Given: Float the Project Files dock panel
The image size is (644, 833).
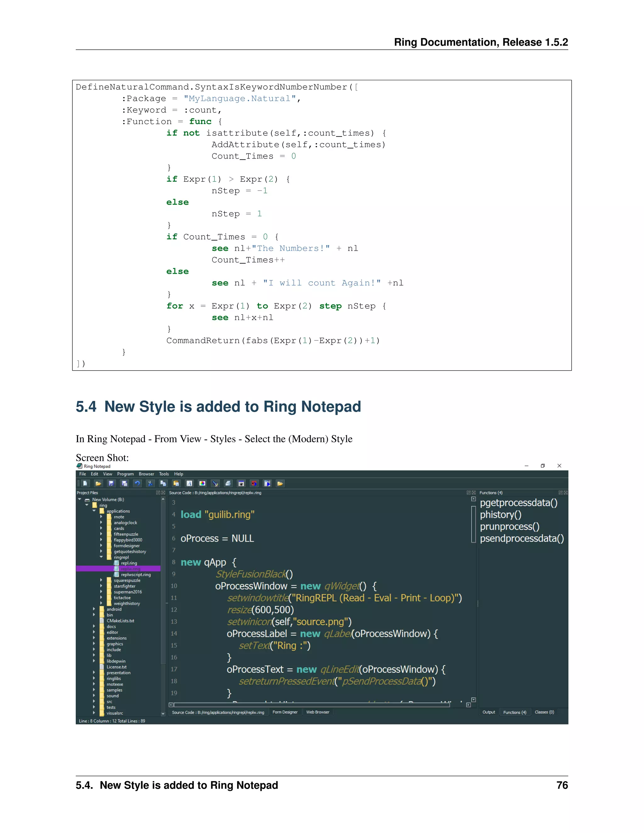Looking at the screenshot, I should (158, 493).
